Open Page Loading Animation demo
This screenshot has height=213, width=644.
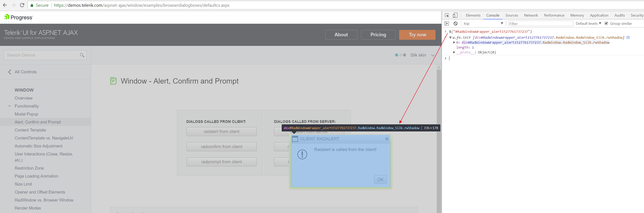(36, 176)
